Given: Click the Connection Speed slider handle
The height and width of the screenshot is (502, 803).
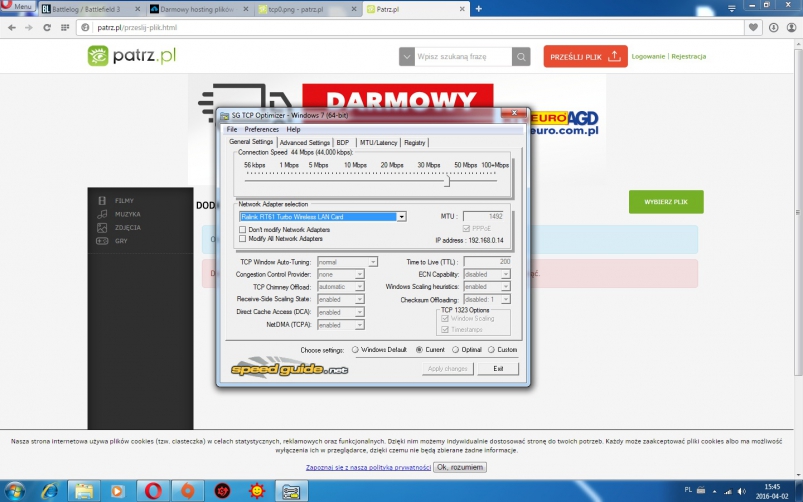Looking at the screenshot, I should [447, 181].
